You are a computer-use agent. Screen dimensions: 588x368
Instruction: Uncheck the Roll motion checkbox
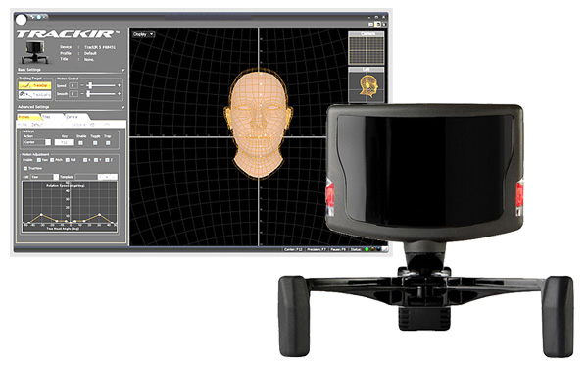coord(68,160)
